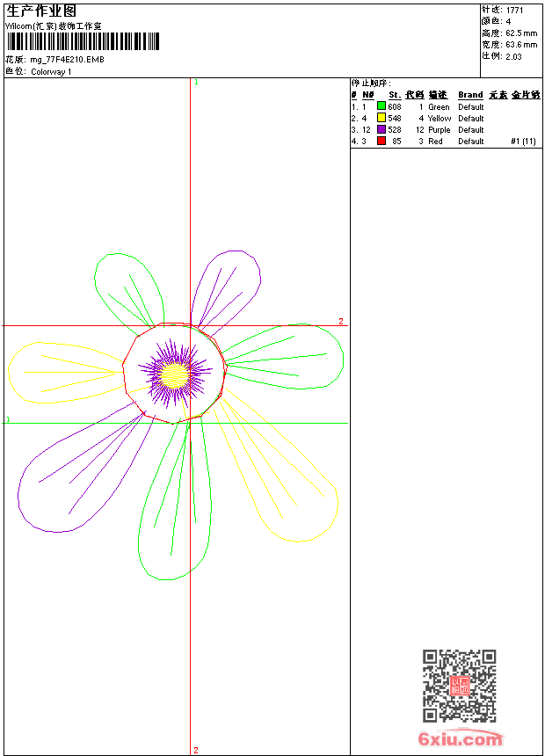Click the QR code image
The width and height of the screenshot is (545, 756).
coord(459,686)
